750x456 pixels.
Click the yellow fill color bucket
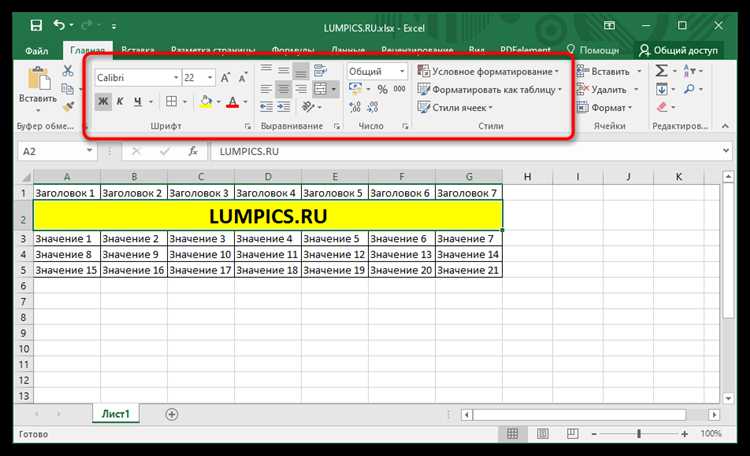tap(205, 101)
